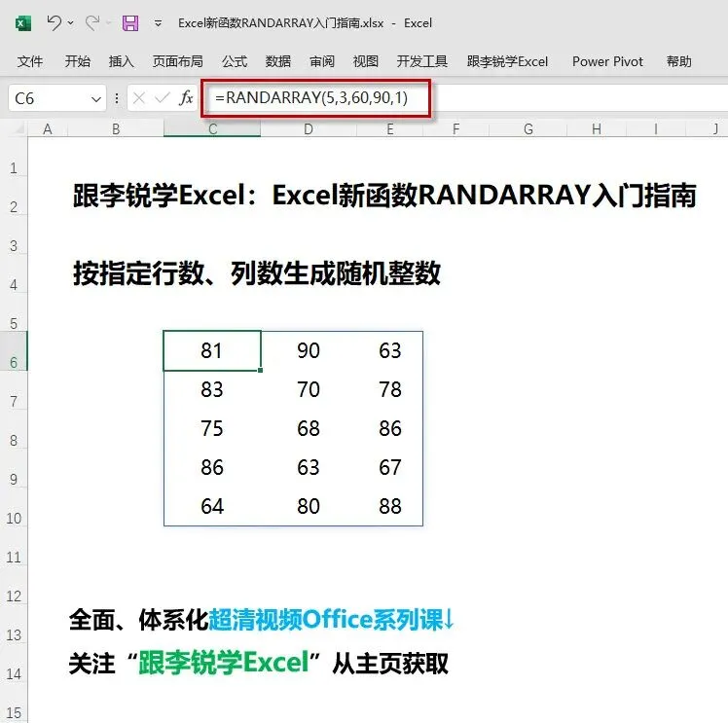Open the Power Pivot tab
This screenshot has height=723, width=728.
point(607,61)
